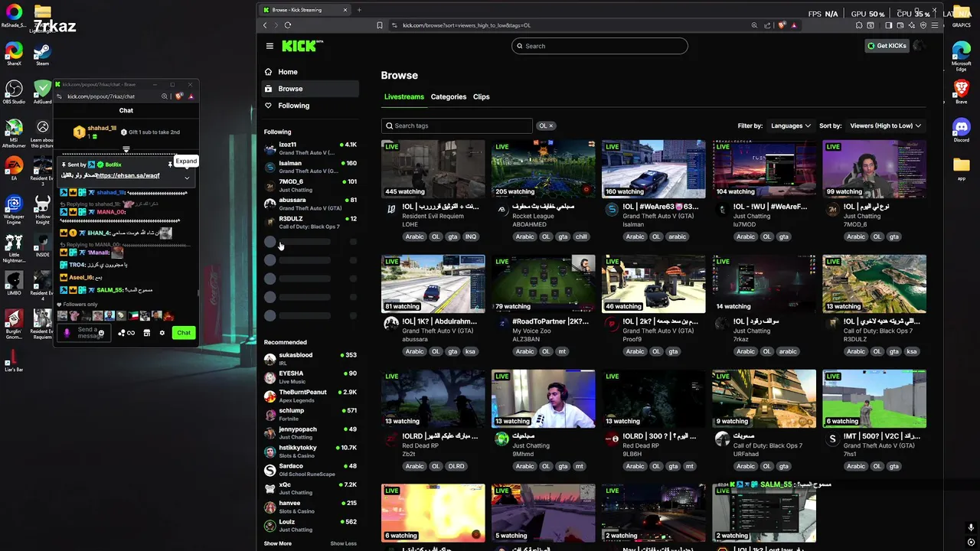
Task: Open the Kick shop icon in chat
Action: [x=146, y=333]
